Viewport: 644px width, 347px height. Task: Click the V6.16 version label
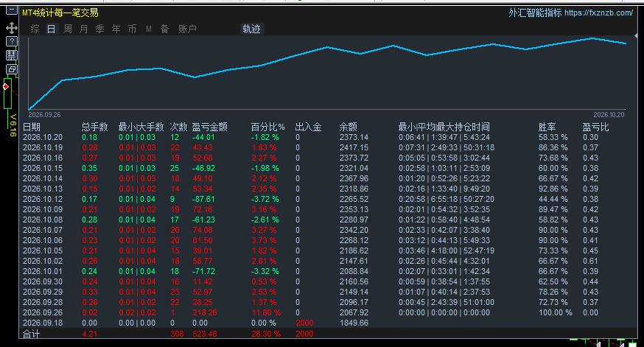pyautogui.click(x=13, y=125)
